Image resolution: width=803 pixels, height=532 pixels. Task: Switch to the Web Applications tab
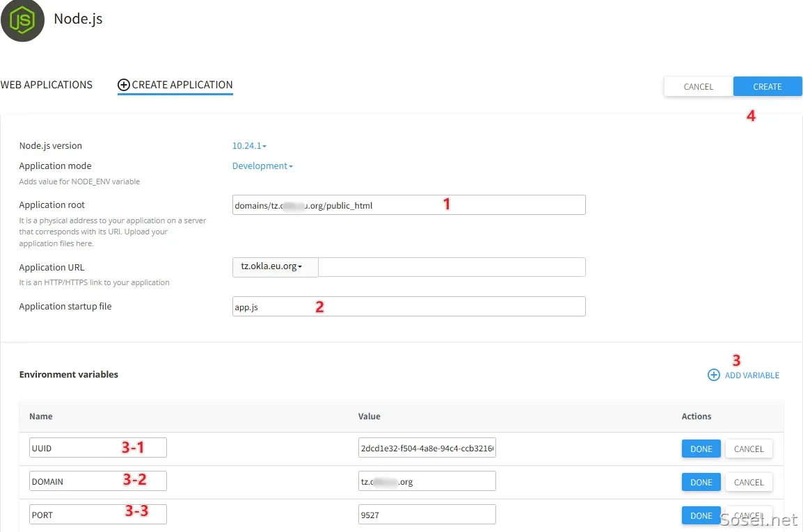click(x=47, y=85)
